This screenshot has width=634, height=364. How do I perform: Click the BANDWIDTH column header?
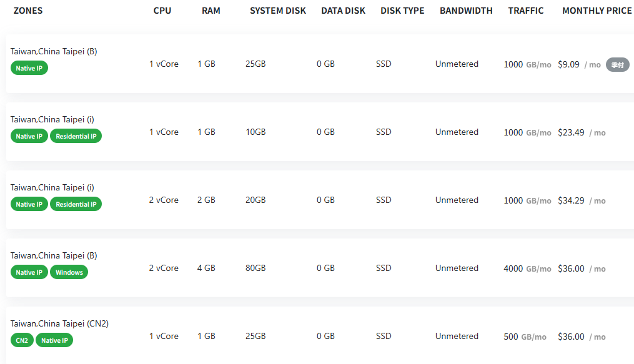[x=466, y=11]
